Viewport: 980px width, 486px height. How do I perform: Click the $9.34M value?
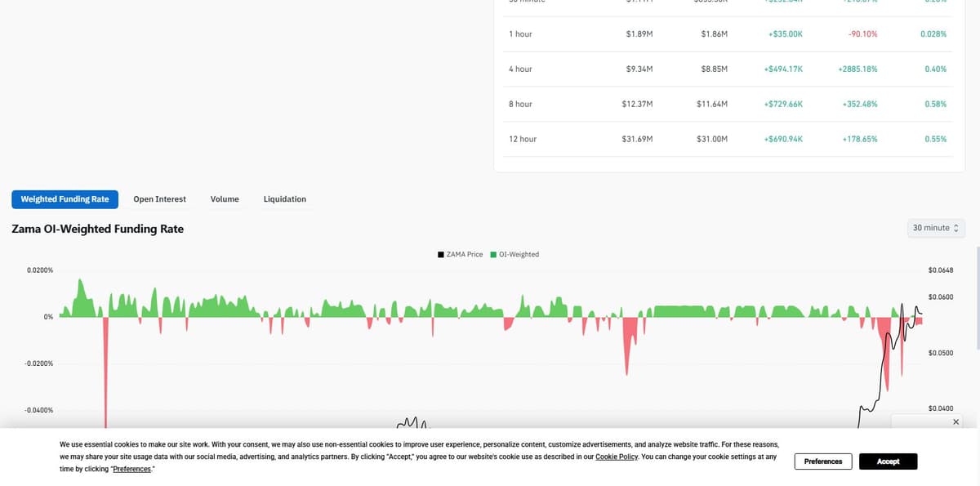639,69
